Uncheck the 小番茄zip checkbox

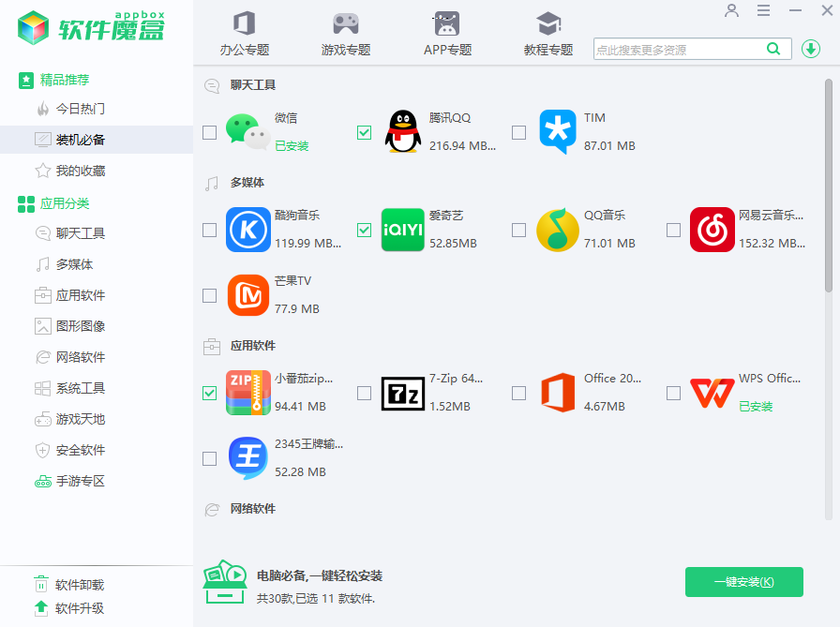coord(209,393)
